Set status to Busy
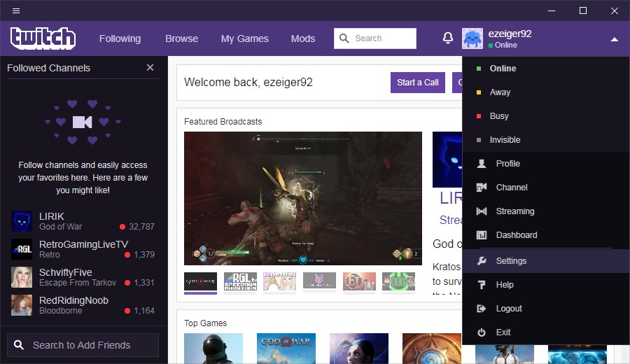This screenshot has width=630, height=364. [499, 116]
